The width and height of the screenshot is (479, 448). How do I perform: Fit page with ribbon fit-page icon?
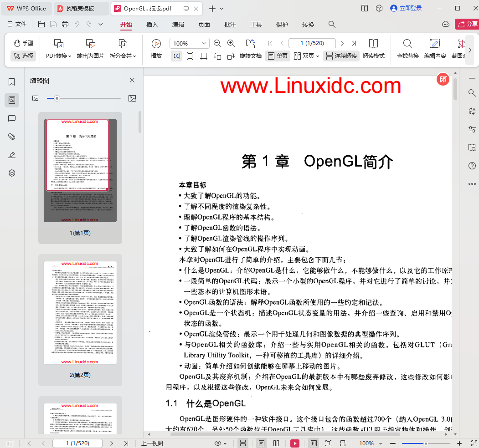coord(190,56)
